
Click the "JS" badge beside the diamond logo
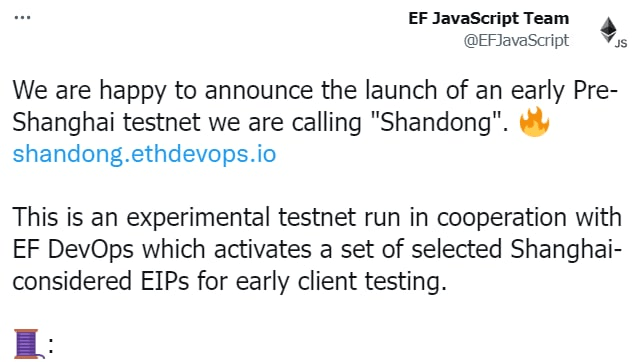point(621,43)
